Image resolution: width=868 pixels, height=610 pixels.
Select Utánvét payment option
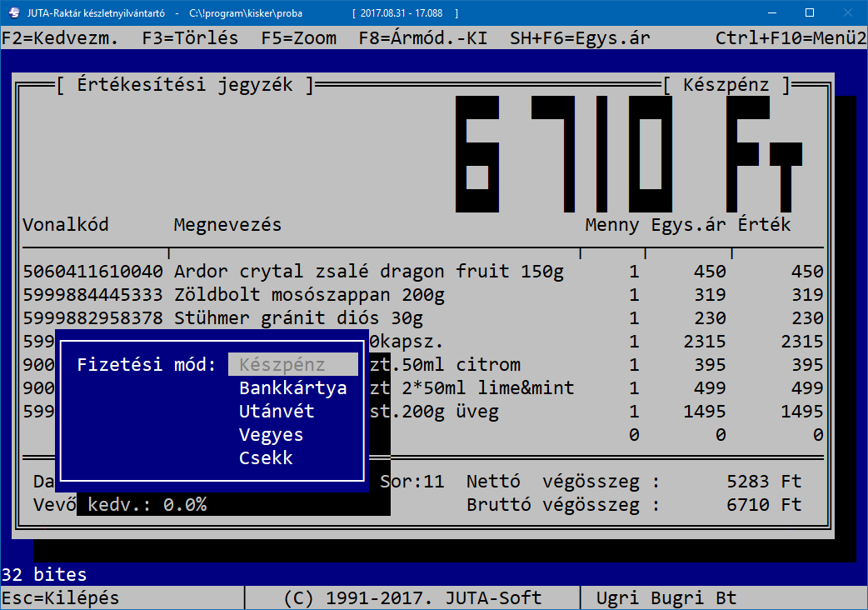(277, 411)
